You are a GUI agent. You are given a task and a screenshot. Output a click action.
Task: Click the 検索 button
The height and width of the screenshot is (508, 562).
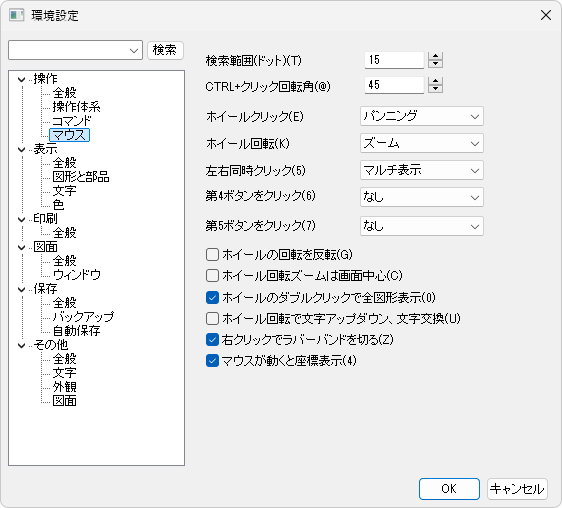(165, 50)
